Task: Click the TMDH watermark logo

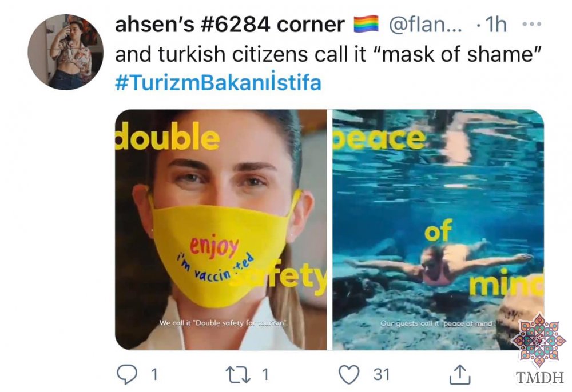Action: [539, 349]
